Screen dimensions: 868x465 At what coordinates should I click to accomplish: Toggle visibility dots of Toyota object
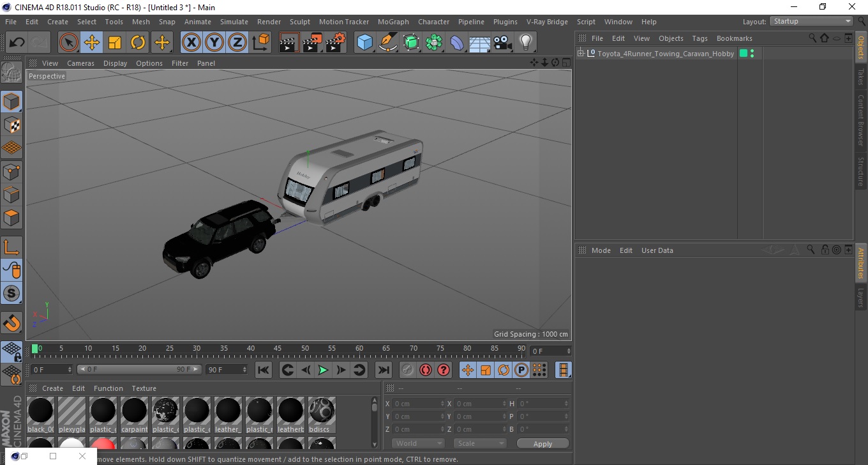pos(752,54)
